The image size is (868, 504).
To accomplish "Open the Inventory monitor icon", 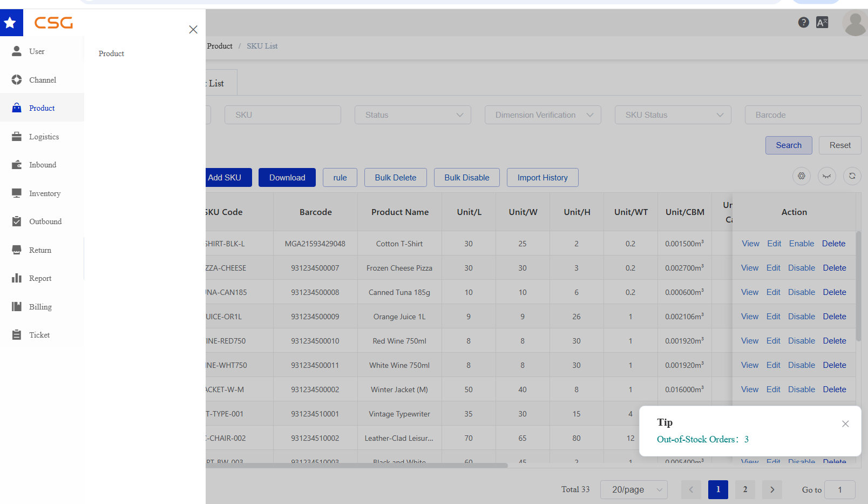I will [x=17, y=193].
